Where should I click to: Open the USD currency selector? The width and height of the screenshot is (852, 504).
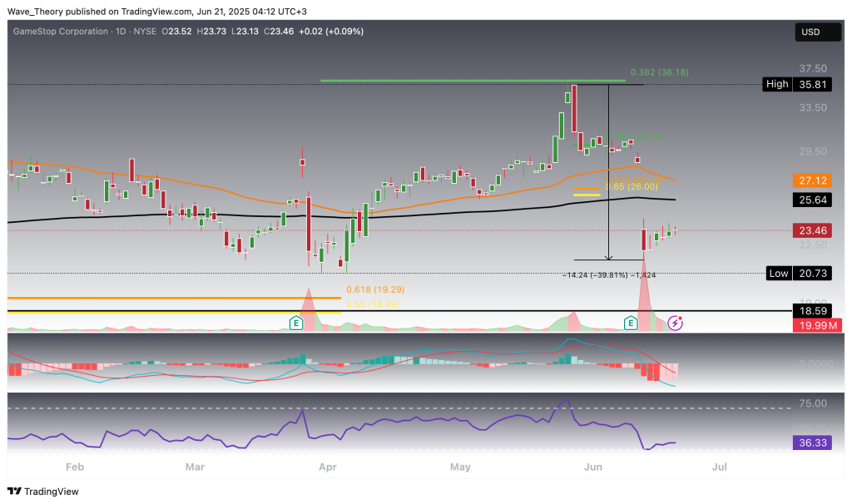pyautogui.click(x=818, y=32)
